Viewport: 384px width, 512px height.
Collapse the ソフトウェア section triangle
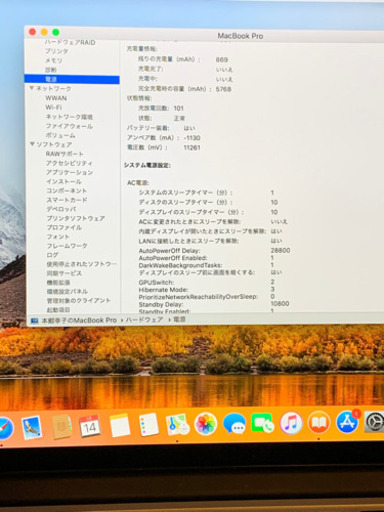(x=32, y=144)
